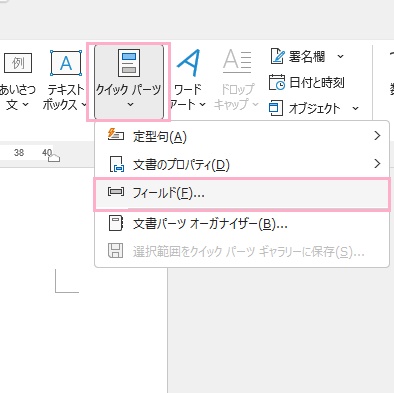Open 文書パーツ オーガナイザー(B)...
Screen dimensions: 394x393
pos(242,224)
